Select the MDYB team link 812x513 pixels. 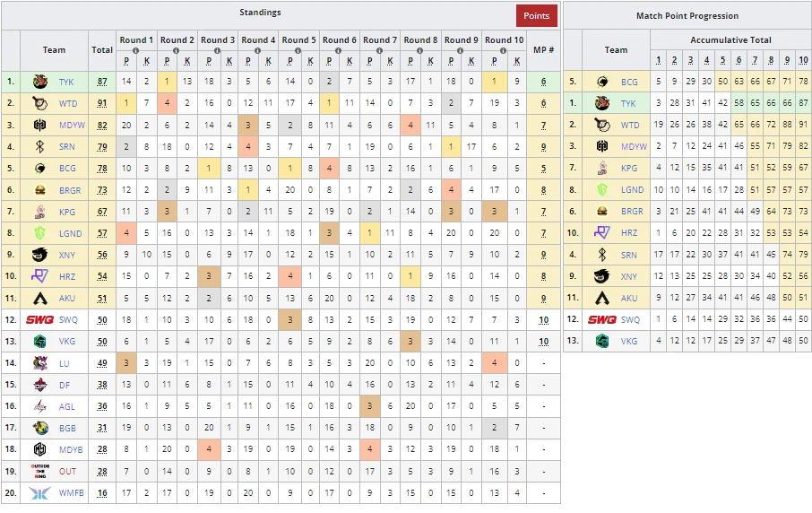(x=70, y=449)
